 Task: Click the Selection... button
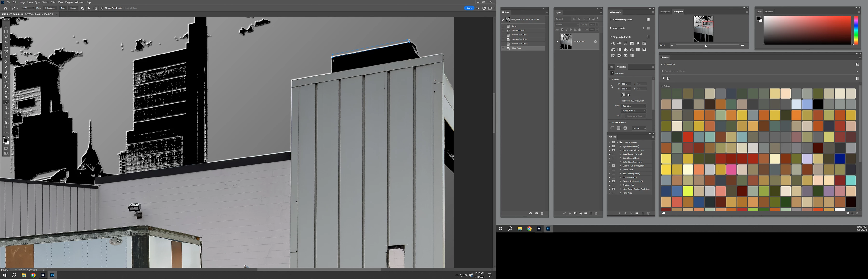click(50, 8)
